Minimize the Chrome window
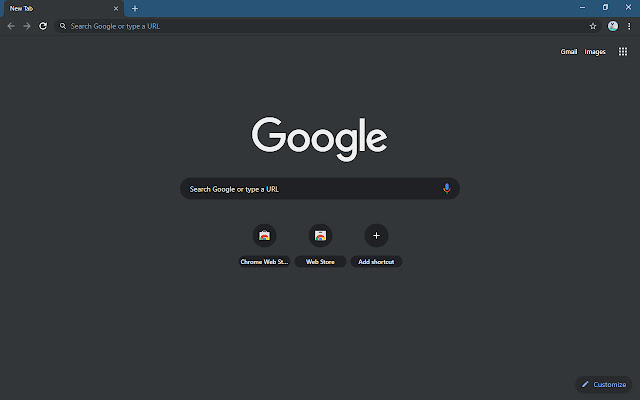640x400 pixels. pos(582,7)
